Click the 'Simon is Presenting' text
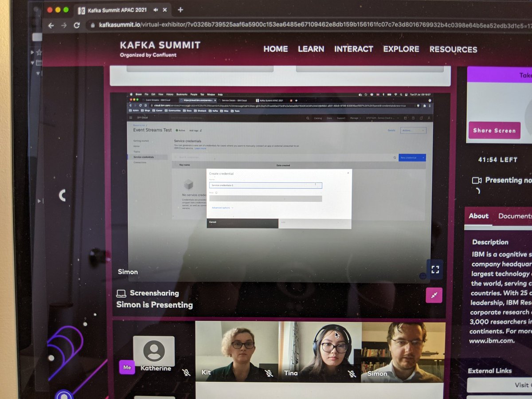This screenshot has width=532, height=399. point(154,305)
